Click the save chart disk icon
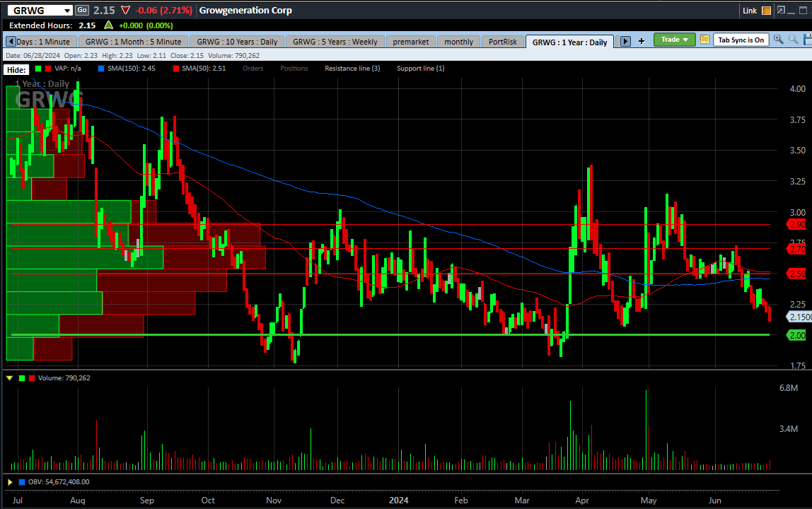 [x=807, y=40]
